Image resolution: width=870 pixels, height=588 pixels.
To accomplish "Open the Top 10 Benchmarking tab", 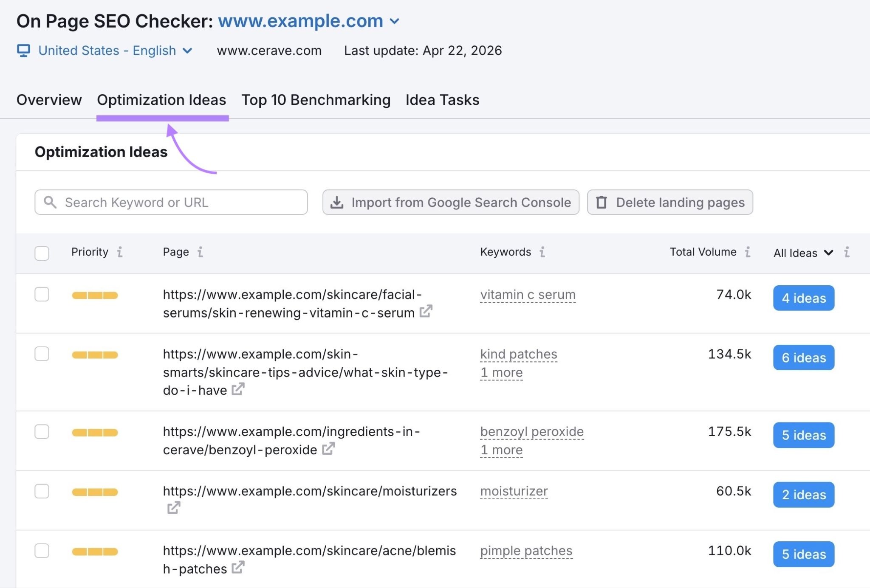I will [316, 100].
